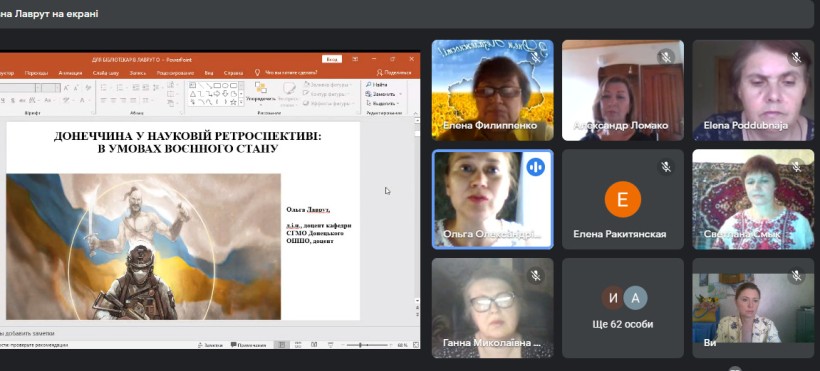Click muted mic icon on Elena Poddubnaja tile
The width and height of the screenshot is (820, 371).
(796, 57)
